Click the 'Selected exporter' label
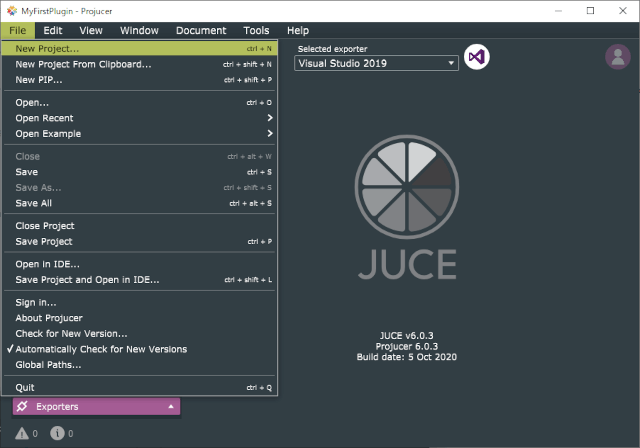640x448 pixels. 332,49
